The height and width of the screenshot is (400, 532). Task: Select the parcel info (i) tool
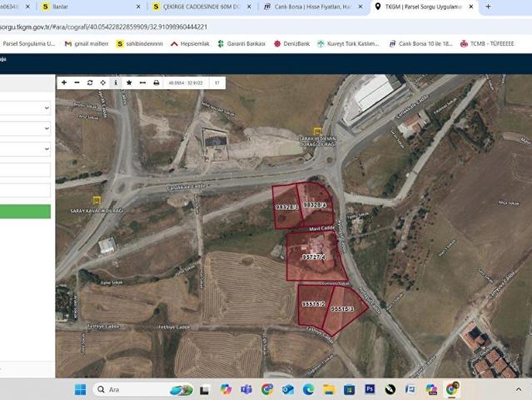(116, 82)
